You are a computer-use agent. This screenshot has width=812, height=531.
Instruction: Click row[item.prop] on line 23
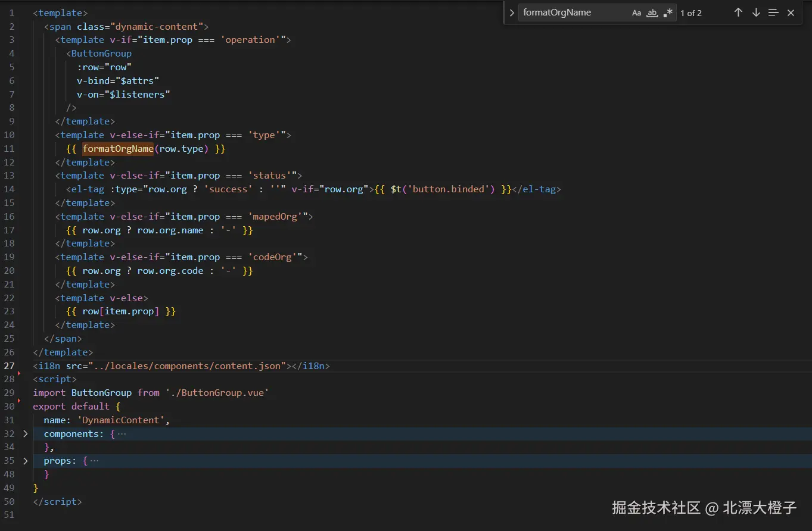tap(121, 311)
